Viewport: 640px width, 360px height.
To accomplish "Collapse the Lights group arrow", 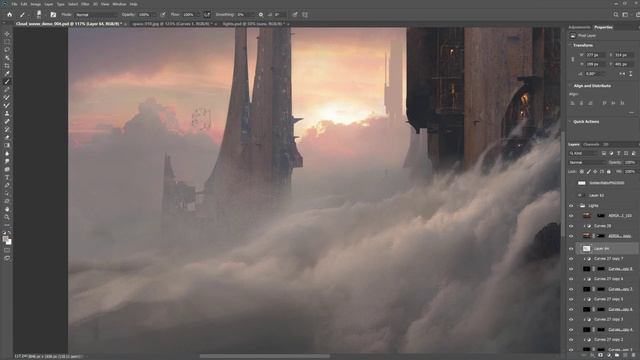I will pyautogui.click(x=578, y=206).
